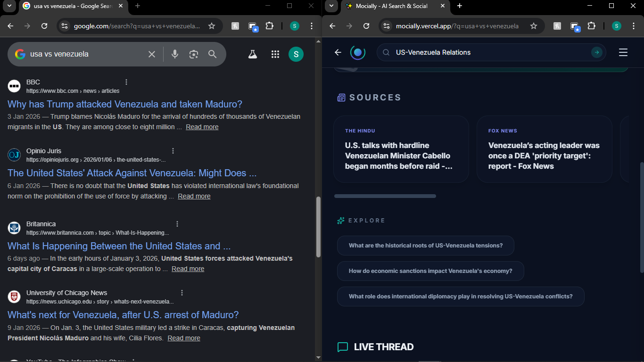Image resolution: width=644 pixels, height=362 pixels.
Task: Open more options for BBC result
Action: 126,82
